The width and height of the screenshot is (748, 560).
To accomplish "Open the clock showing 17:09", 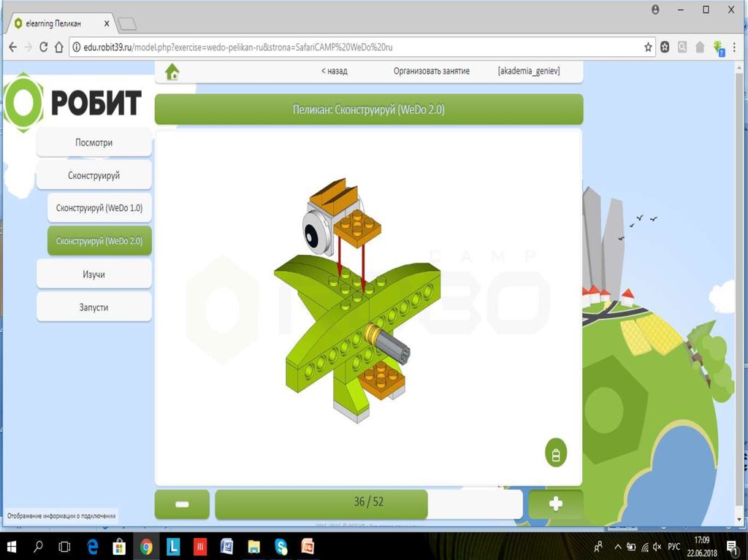I will 702,547.
